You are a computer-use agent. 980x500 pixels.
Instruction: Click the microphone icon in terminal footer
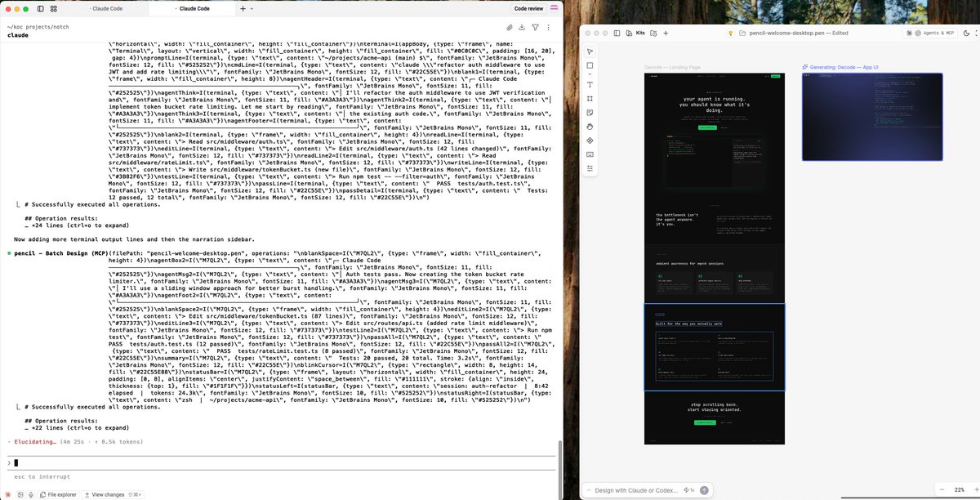[32, 494]
